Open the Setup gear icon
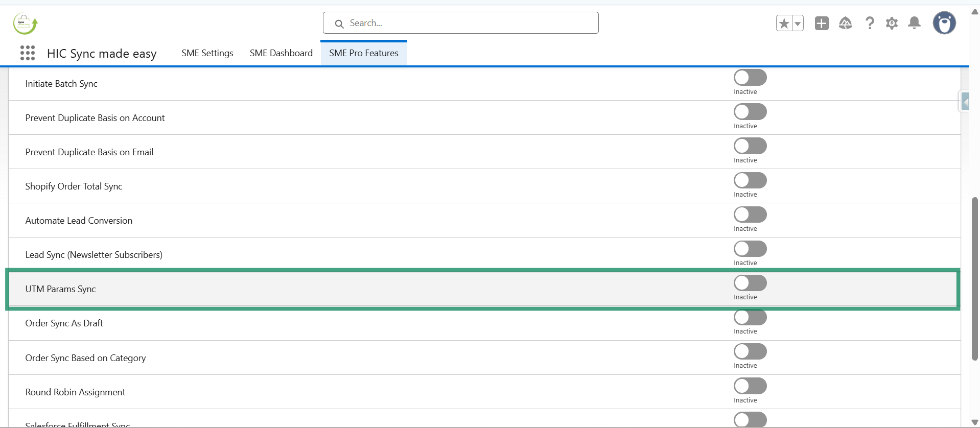 [892, 23]
